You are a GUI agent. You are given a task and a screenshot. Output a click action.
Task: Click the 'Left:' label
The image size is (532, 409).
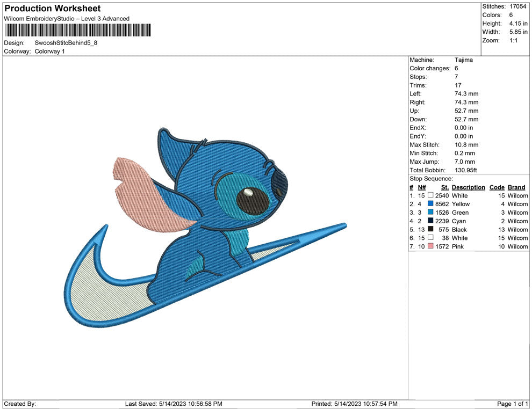click(x=415, y=94)
